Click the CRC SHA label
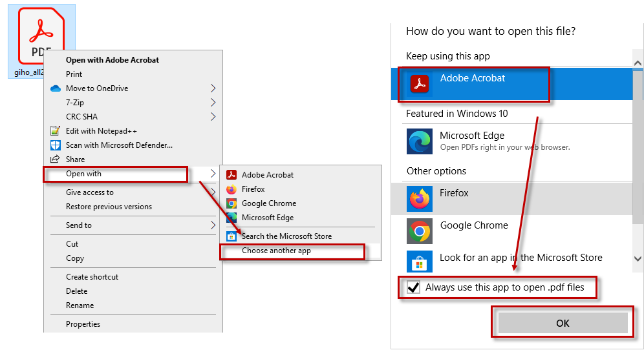 click(81, 116)
